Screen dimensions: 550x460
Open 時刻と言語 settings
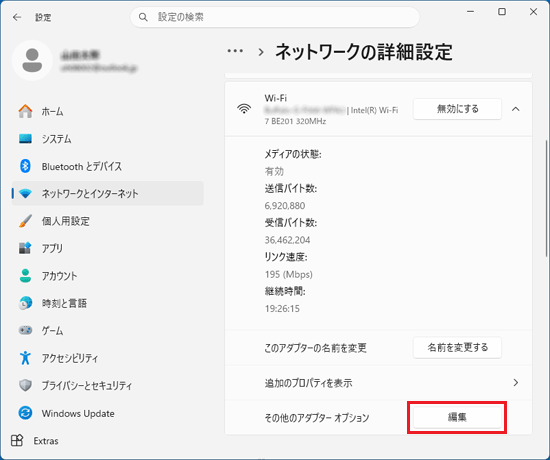tap(107, 303)
